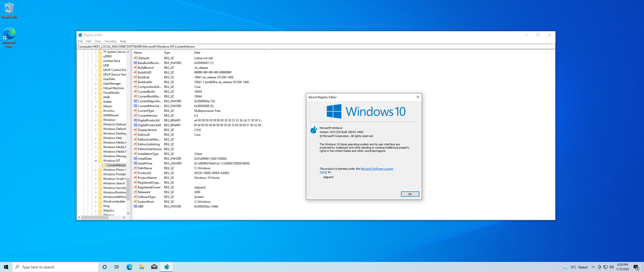
Task: Click the taskbar search box
Action: (x=55, y=267)
